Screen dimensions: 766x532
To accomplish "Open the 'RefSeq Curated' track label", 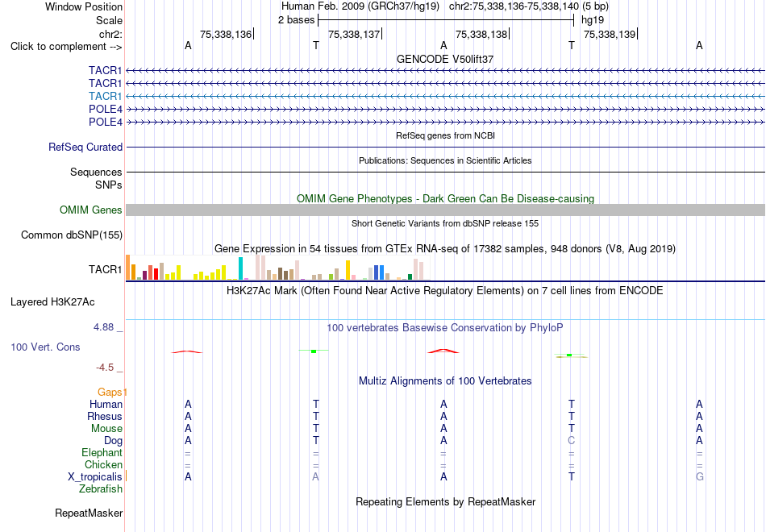I will tap(85, 147).
